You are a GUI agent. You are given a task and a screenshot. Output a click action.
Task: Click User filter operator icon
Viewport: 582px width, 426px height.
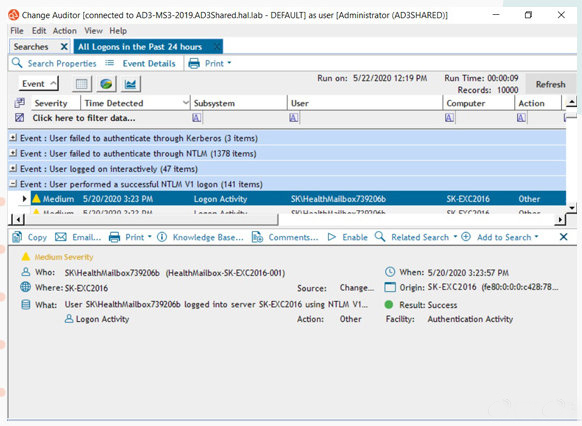[x=293, y=118]
